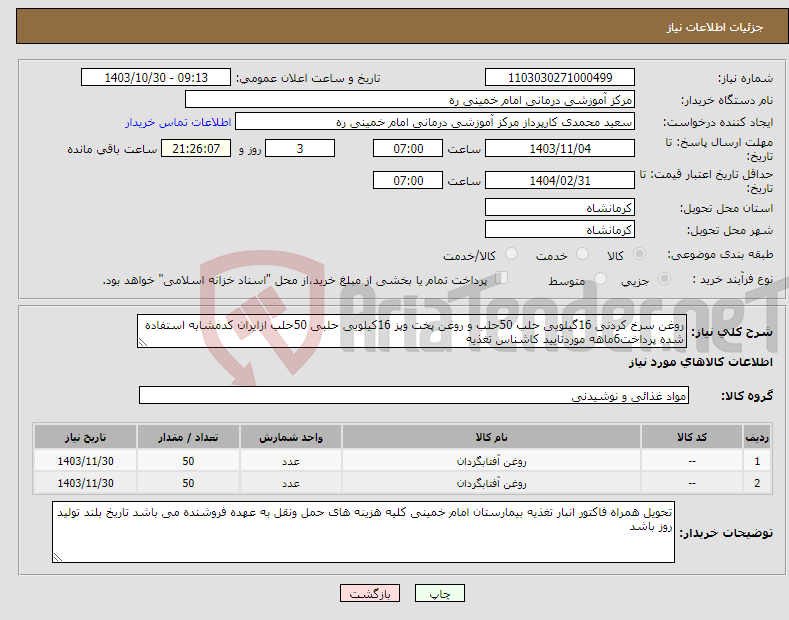Click the announcement date field 1403/10/30 - 09:13
This screenshot has width=789, height=620.
(x=156, y=78)
